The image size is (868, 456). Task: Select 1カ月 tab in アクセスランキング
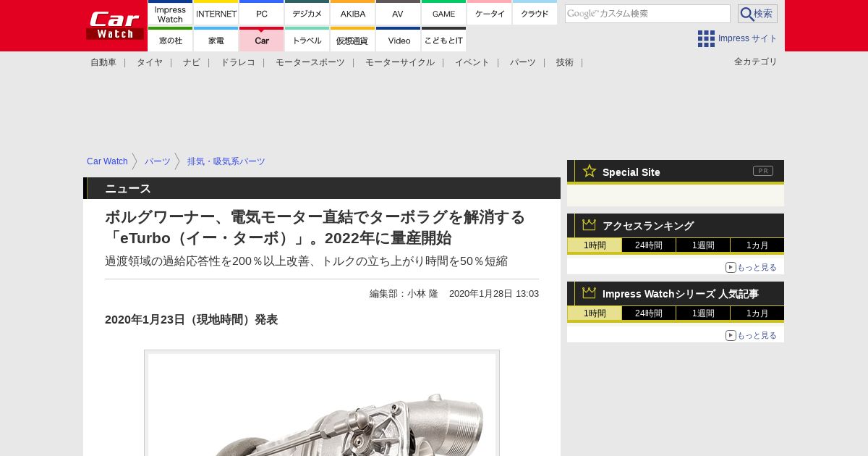coord(757,245)
